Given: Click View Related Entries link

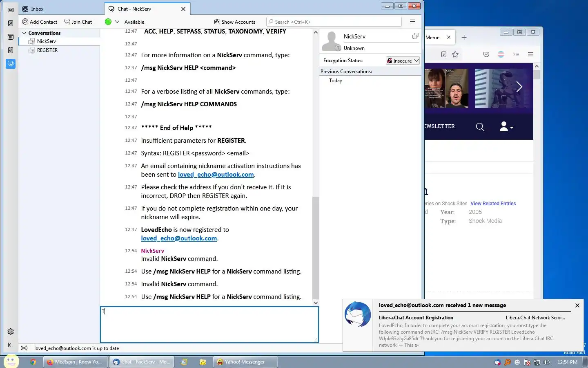Looking at the screenshot, I should (x=493, y=204).
